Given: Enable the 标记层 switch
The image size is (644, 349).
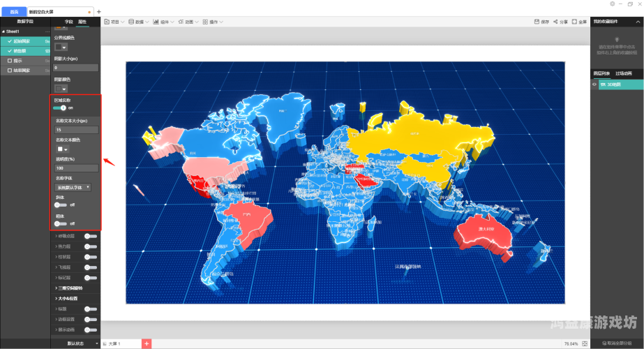Looking at the screenshot, I should pos(91,278).
